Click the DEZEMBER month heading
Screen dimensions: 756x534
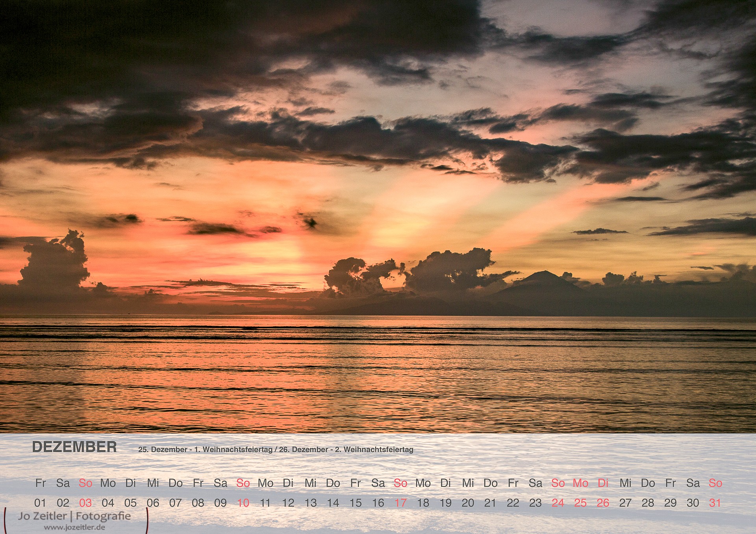pos(74,447)
